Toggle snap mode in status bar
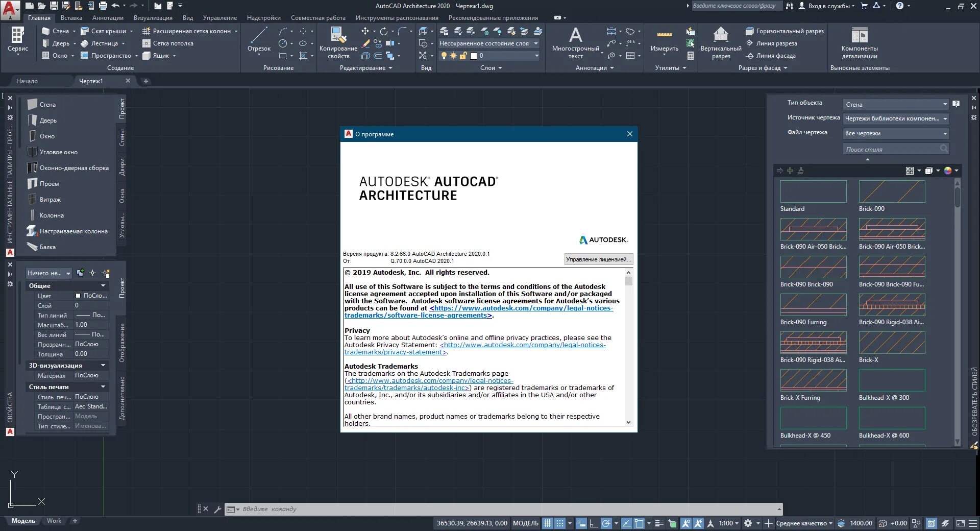This screenshot has width=980, height=531. (560, 523)
